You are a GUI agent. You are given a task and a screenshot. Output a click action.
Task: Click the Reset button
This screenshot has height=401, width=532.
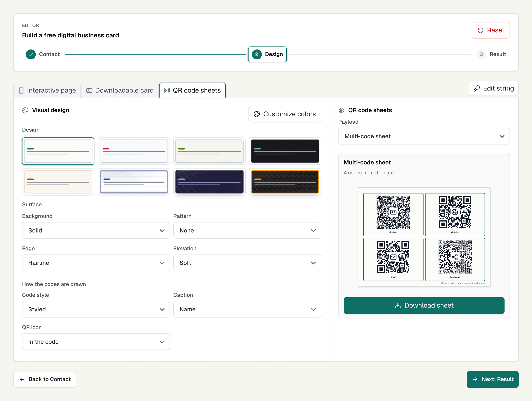pyautogui.click(x=491, y=30)
